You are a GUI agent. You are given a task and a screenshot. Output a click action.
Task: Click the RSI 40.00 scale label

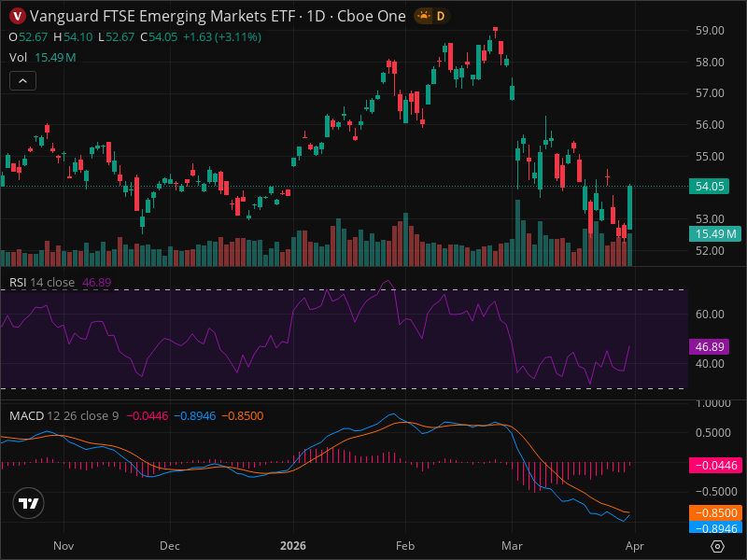pyautogui.click(x=710, y=364)
